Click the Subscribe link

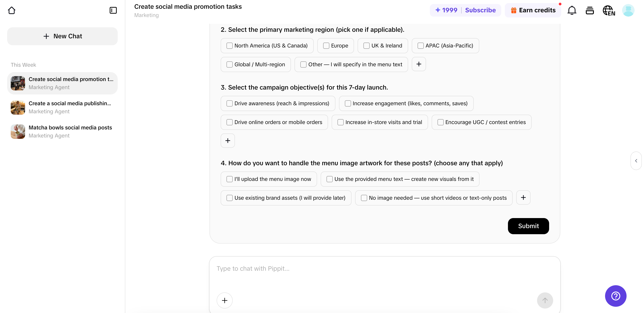point(480,10)
